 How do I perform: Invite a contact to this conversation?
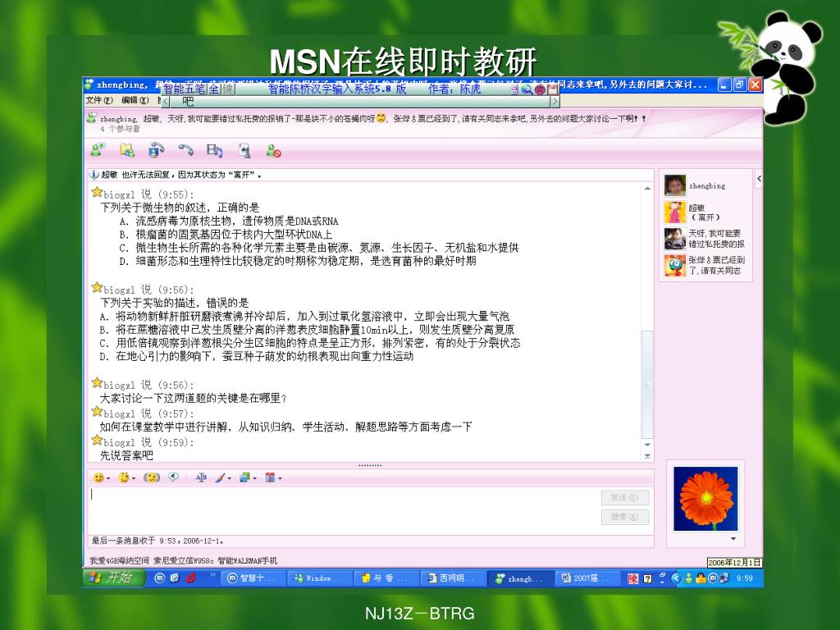[98, 151]
